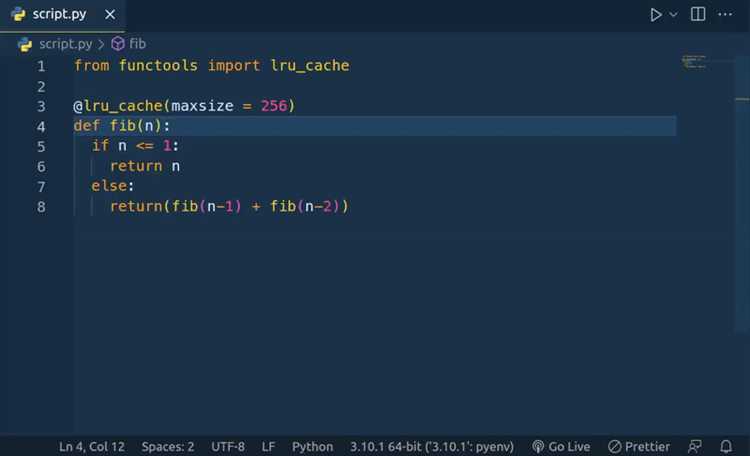750x456 pixels.
Task: Change indentation via Spaces: 2
Action: (x=168, y=446)
